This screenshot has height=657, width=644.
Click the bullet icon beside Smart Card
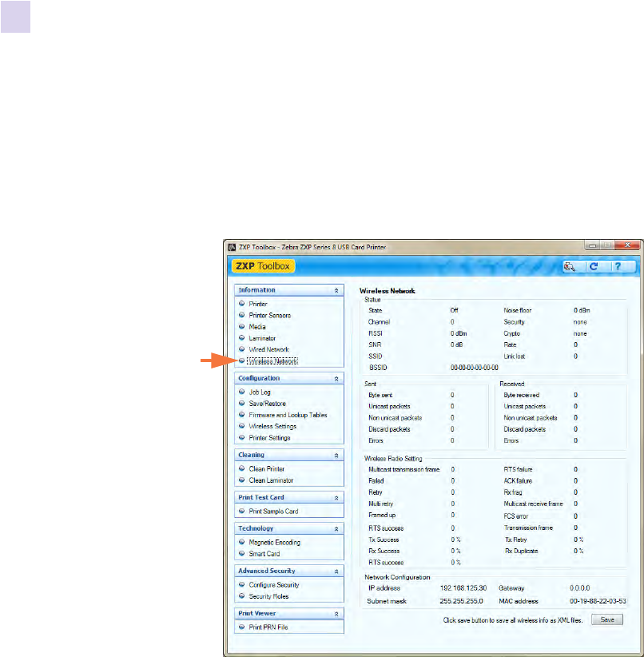(242, 554)
